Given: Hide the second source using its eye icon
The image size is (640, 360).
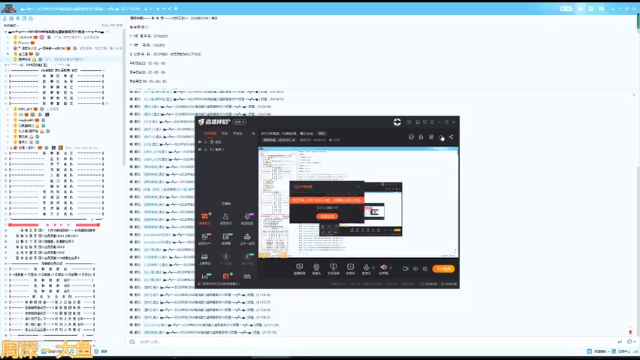Looking at the screenshot, I should pos(200,149).
